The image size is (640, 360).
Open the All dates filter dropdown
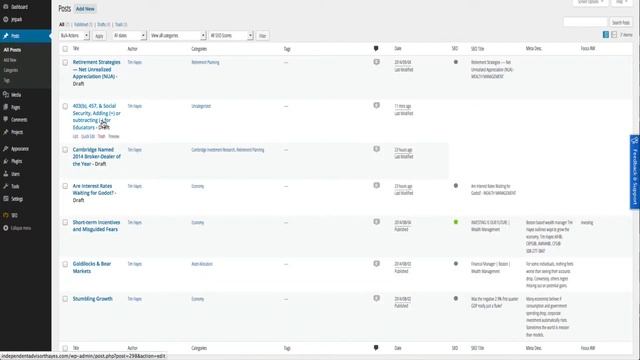point(129,36)
